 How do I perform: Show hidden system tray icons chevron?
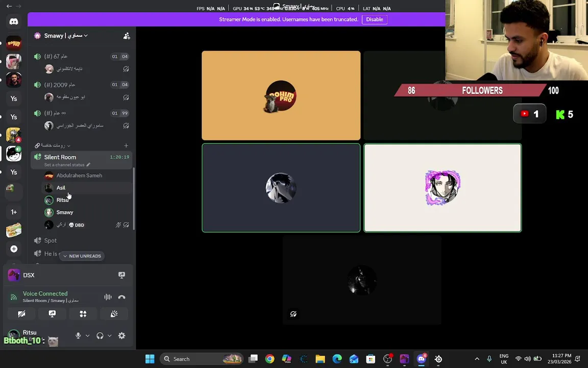[477, 359]
